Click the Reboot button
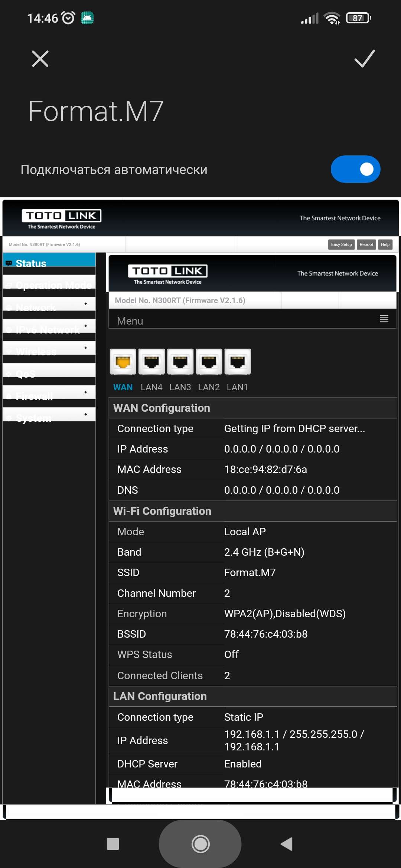Viewport: 401px width, 868px height. point(366,244)
